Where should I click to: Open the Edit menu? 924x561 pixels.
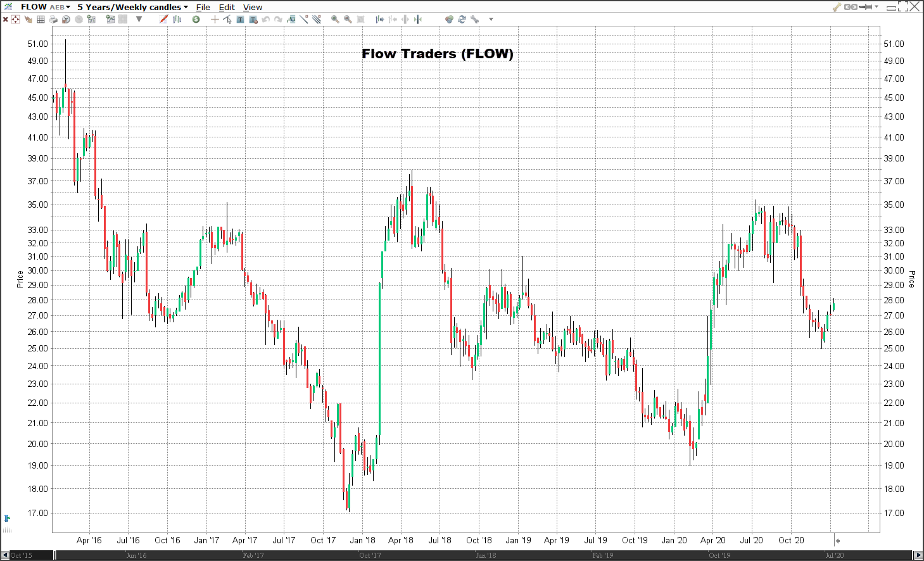click(x=227, y=7)
